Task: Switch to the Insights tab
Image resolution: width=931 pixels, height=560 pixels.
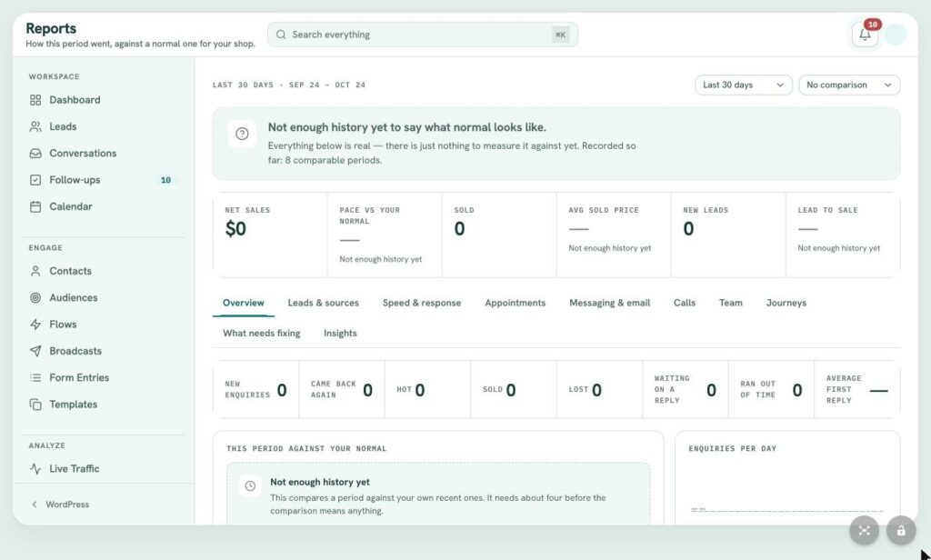Action: [340, 333]
